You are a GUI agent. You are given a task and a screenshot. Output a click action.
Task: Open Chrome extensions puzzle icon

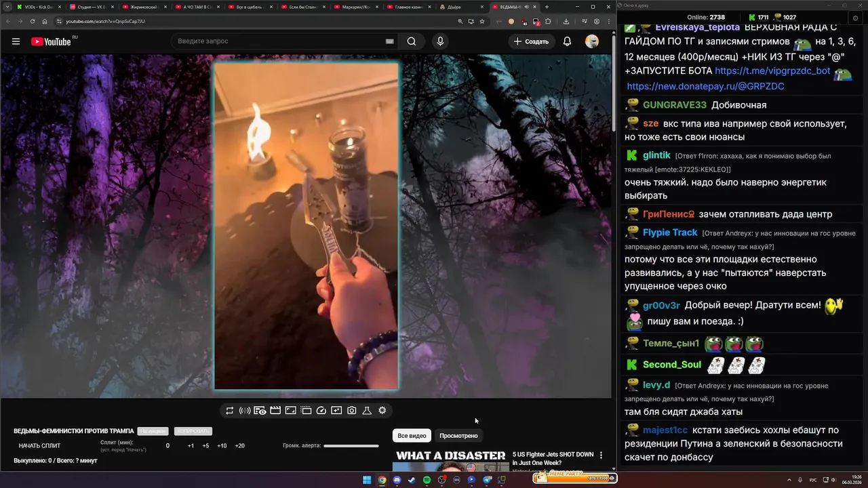pyautogui.click(x=548, y=21)
